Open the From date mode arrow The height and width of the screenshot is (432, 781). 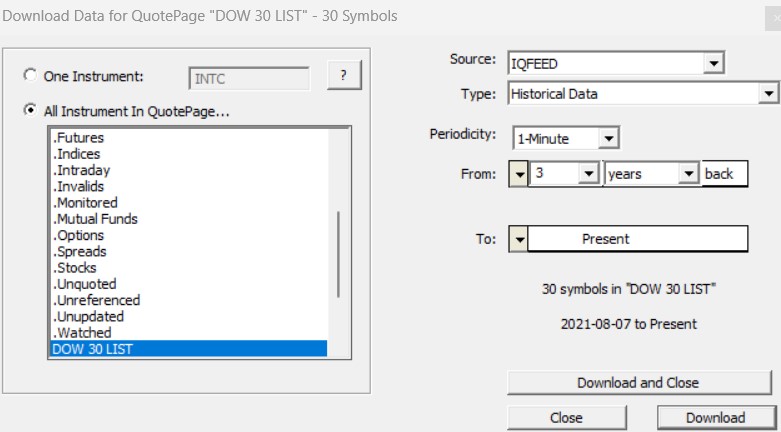(x=519, y=174)
